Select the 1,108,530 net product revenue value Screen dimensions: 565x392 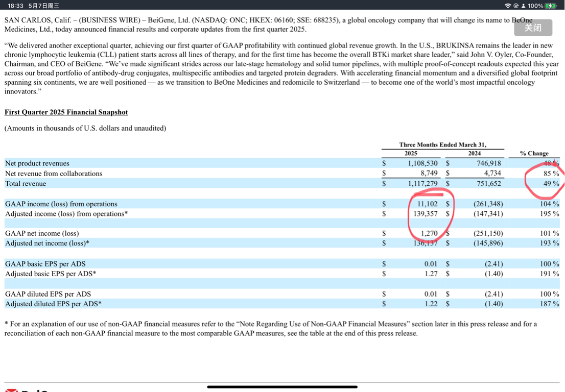tap(422, 163)
